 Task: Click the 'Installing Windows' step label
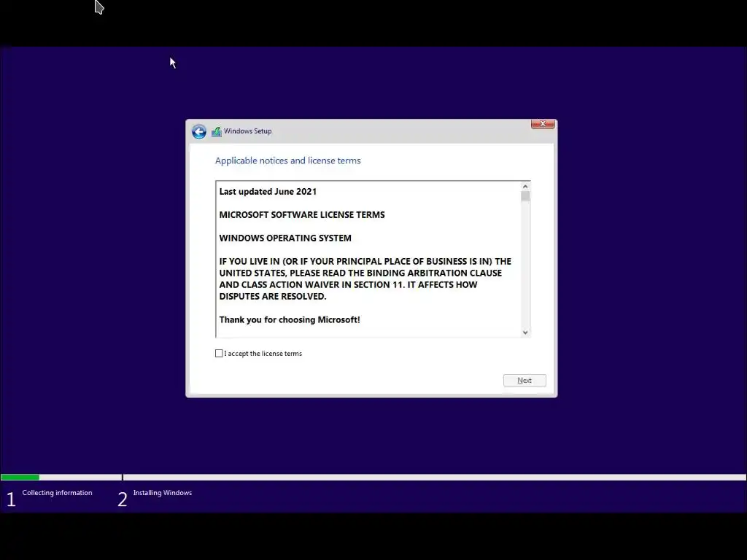tap(163, 493)
